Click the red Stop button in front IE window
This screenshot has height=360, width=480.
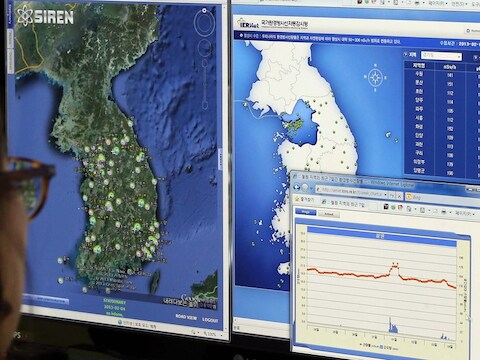click(399, 196)
